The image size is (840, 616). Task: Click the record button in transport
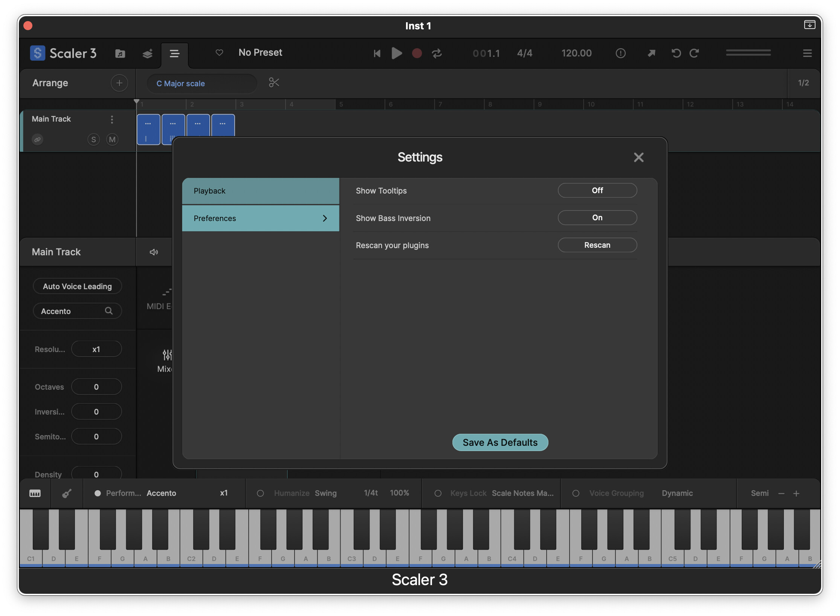[417, 53]
